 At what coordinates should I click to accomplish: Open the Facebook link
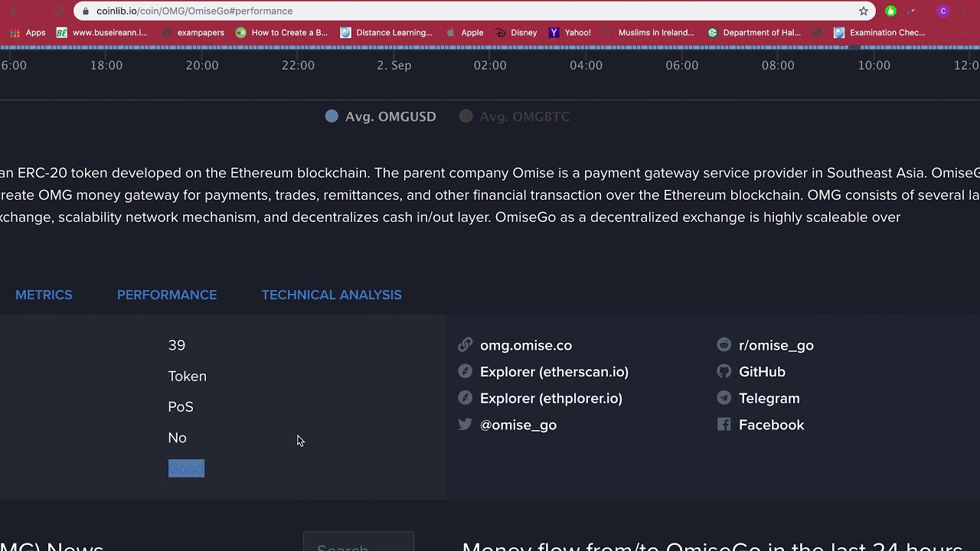click(x=772, y=425)
